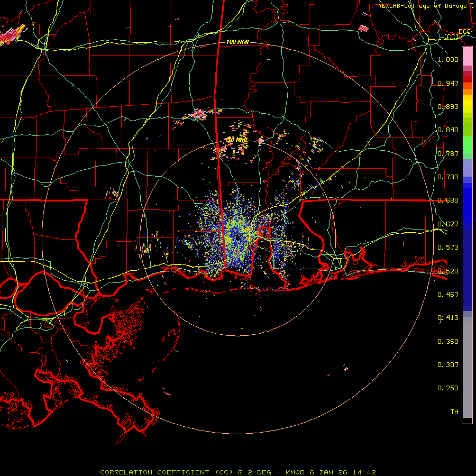This screenshot has height=476, width=476.
Task: Click the '50 NMI' inner range ring label
Action: click(237, 140)
